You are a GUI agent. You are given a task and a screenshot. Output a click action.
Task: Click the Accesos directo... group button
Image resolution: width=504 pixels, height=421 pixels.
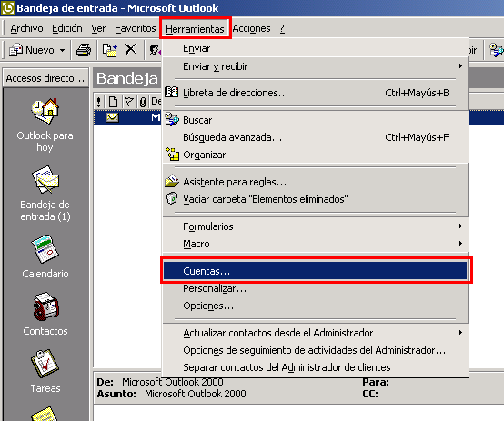[45, 78]
